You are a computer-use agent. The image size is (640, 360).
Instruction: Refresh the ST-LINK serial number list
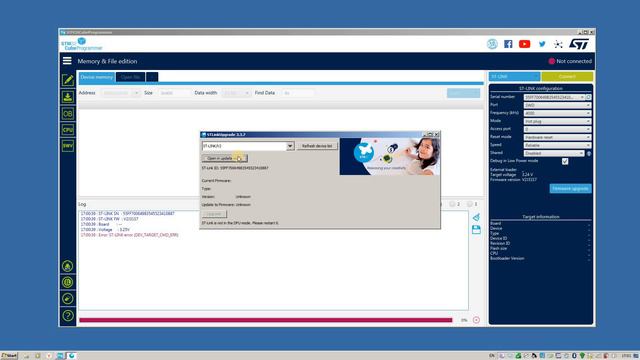point(589,97)
